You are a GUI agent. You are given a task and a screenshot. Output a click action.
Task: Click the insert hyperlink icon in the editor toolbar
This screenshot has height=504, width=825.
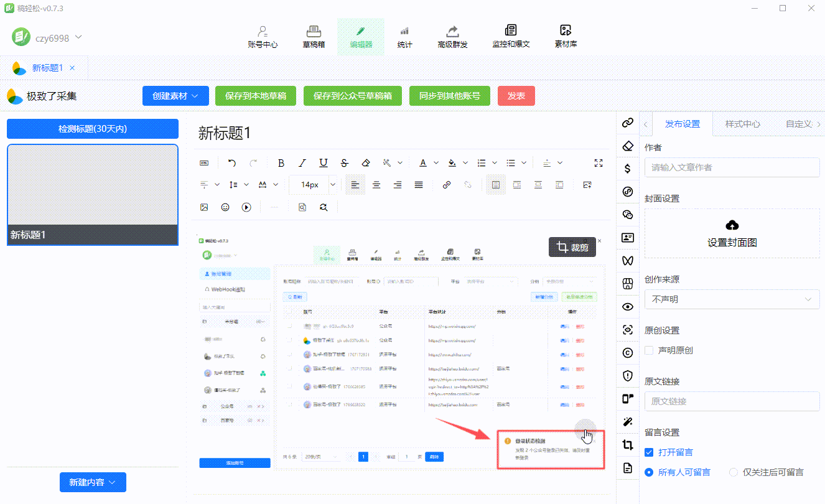click(x=446, y=185)
